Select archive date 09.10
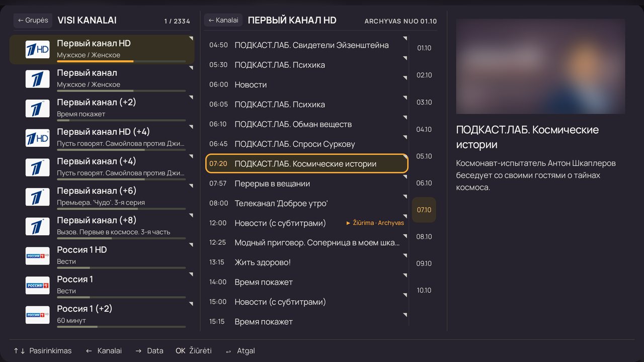This screenshot has height=362, width=644. tap(424, 263)
